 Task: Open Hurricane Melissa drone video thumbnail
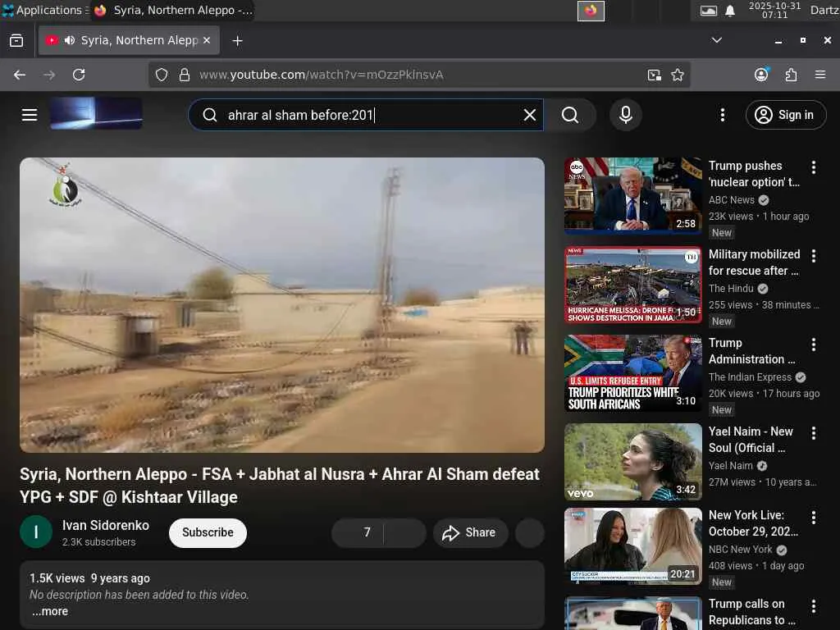(x=632, y=285)
